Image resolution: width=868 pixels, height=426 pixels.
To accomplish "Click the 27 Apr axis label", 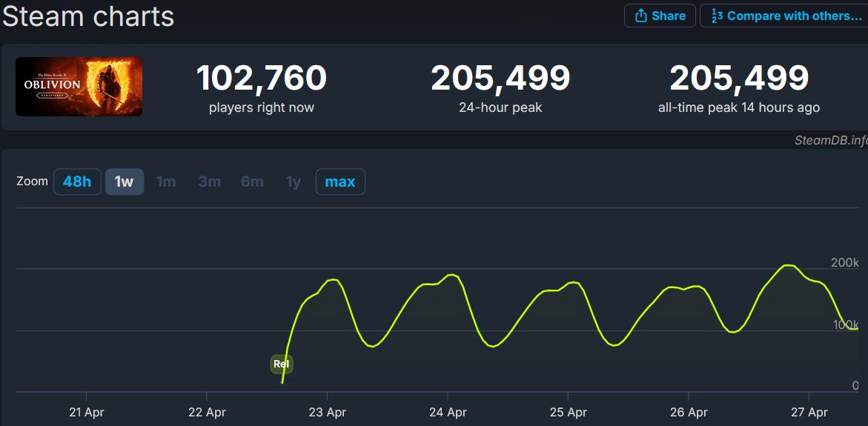I will click(809, 412).
